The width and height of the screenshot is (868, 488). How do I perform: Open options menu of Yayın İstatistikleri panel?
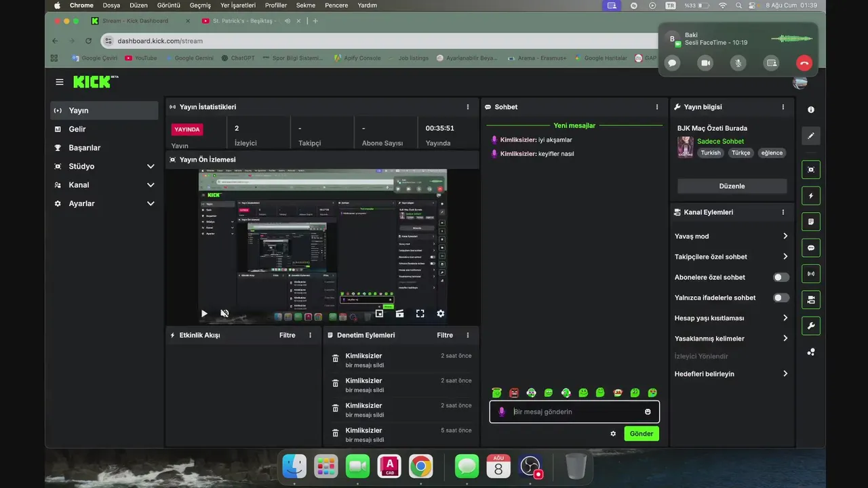tap(467, 107)
